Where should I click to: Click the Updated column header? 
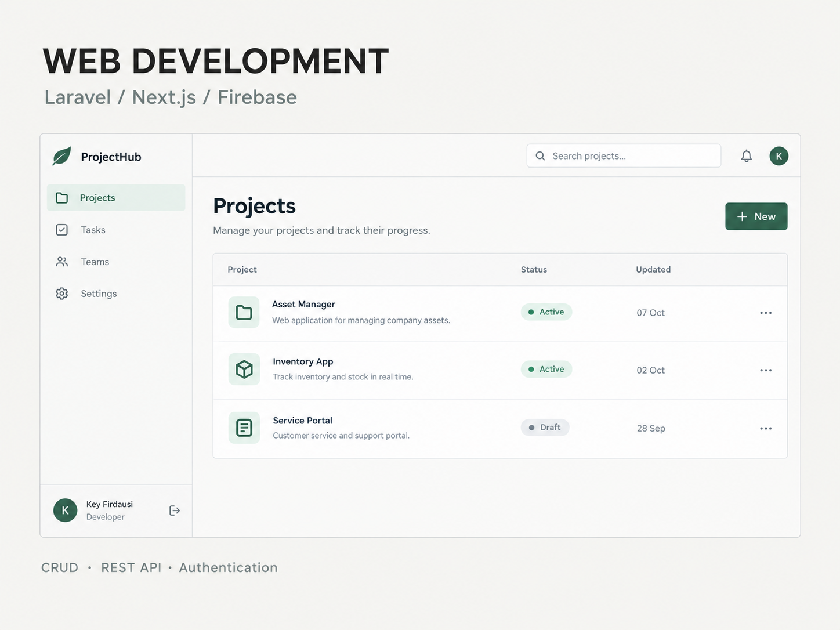653,270
